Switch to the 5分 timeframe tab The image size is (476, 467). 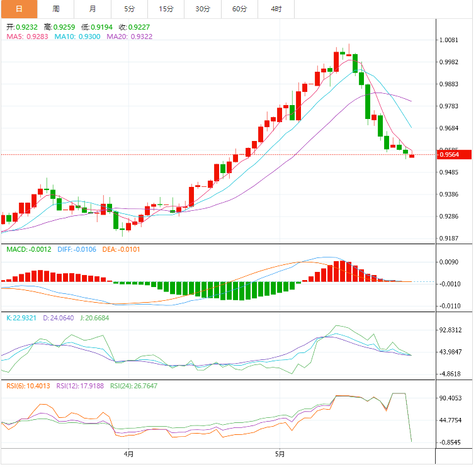(x=129, y=9)
